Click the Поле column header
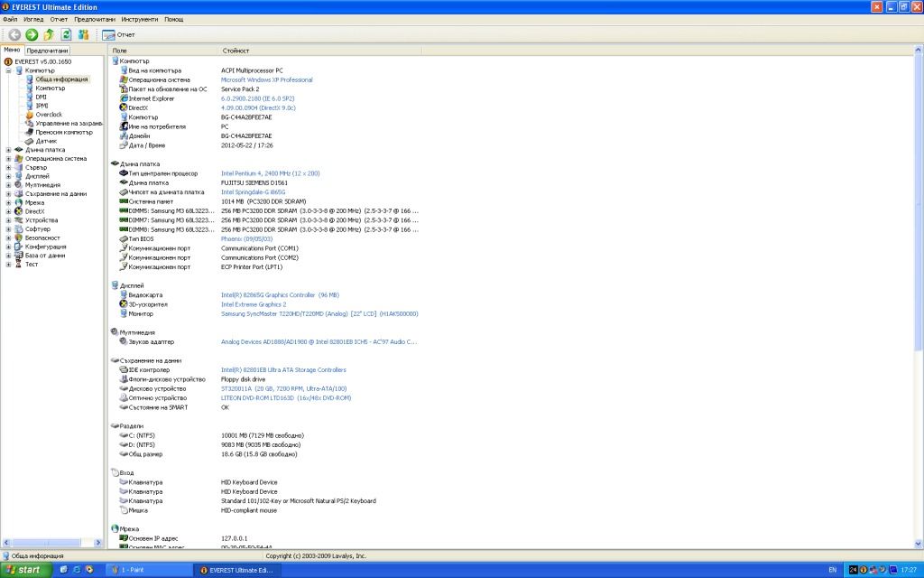This screenshot has width=924, height=578. [163, 51]
